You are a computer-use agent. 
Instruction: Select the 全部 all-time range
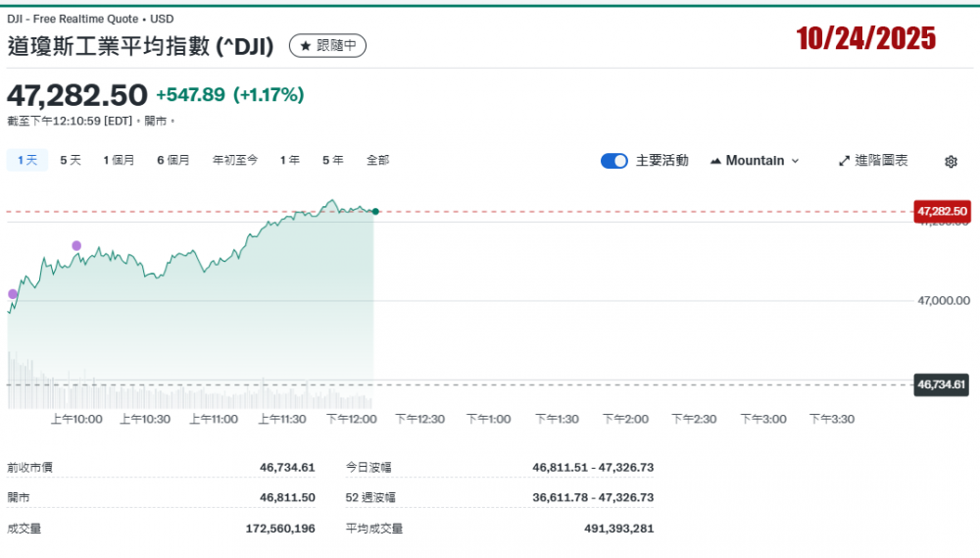click(377, 160)
